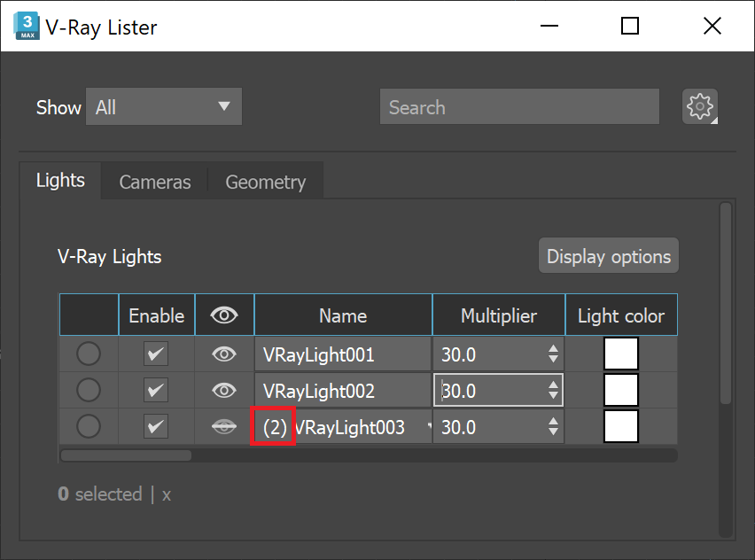Click the "V-Ray Lights" section heading
The image size is (755, 560).
(109, 257)
